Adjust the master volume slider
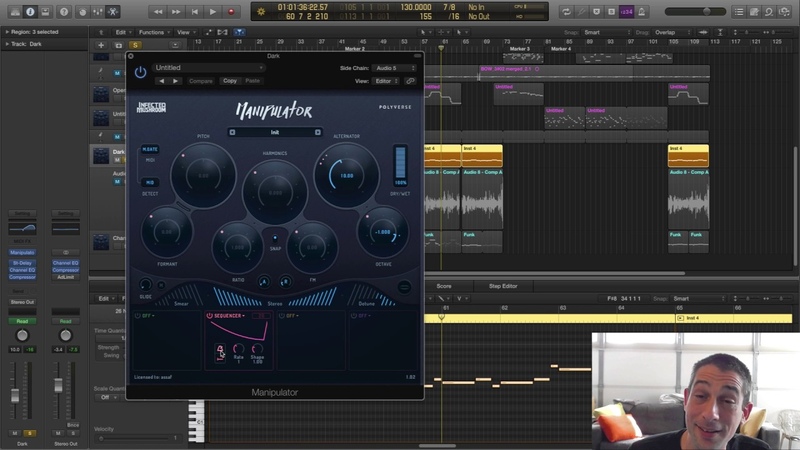The width and height of the screenshot is (800, 450). click(695, 11)
